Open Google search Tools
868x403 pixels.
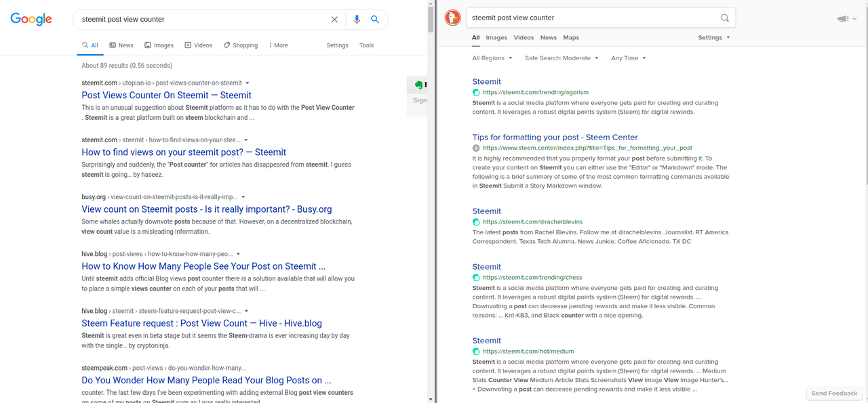point(366,45)
